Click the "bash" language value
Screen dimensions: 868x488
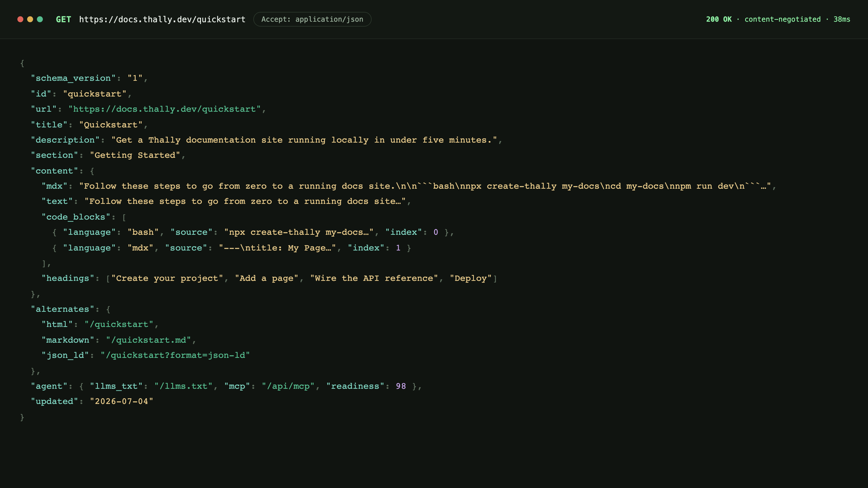tap(143, 232)
